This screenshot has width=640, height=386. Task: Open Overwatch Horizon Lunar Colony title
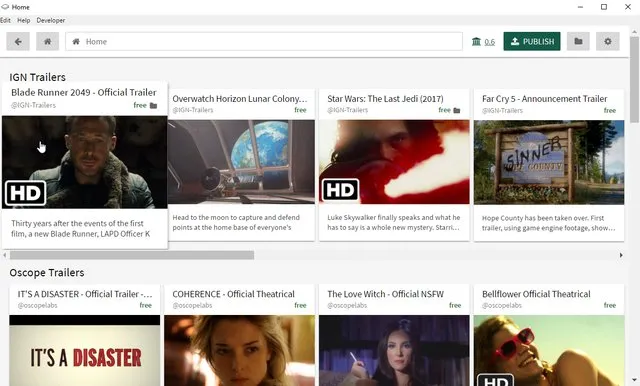(240, 99)
